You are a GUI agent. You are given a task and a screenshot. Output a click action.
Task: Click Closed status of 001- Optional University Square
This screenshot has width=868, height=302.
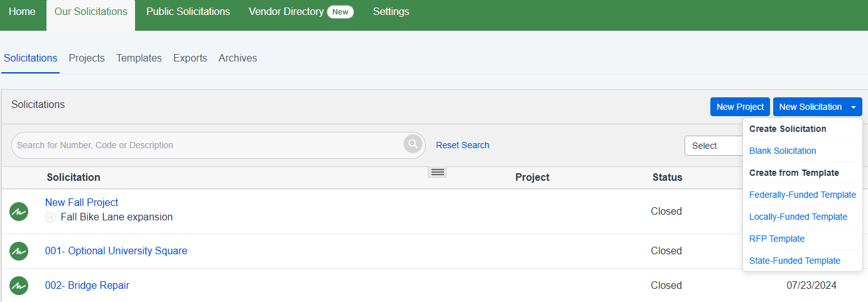(x=666, y=251)
